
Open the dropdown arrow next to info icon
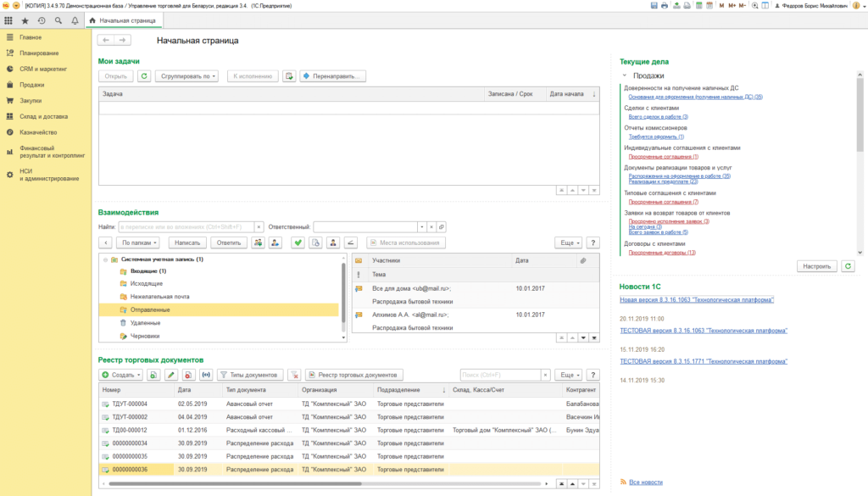tap(864, 6)
